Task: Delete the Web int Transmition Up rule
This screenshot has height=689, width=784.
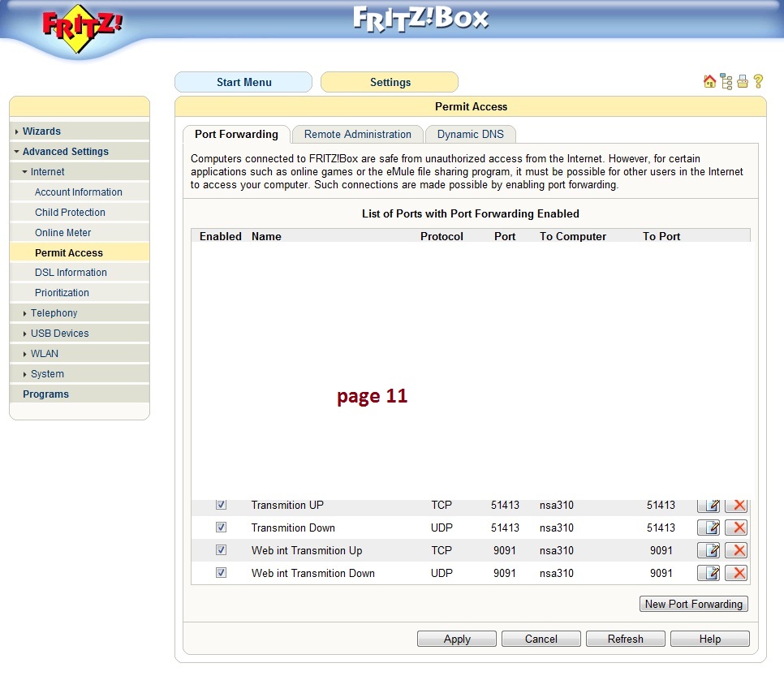Action: click(736, 550)
